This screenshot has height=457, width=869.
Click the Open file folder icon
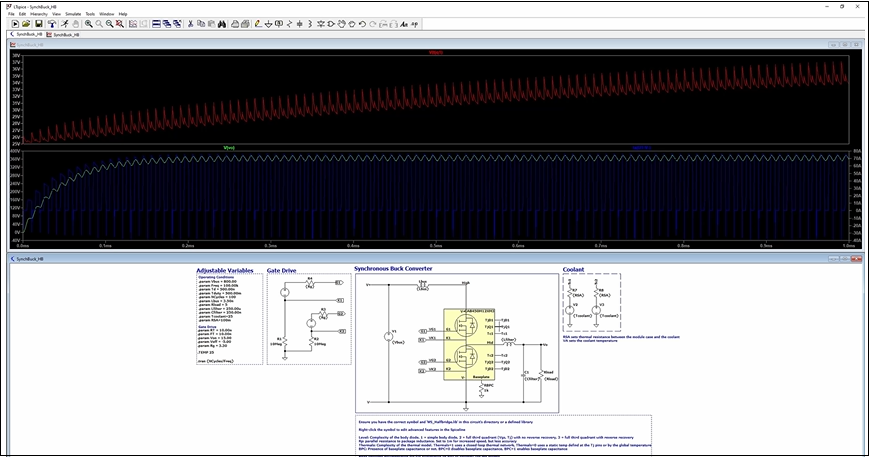pyautogui.click(x=24, y=23)
